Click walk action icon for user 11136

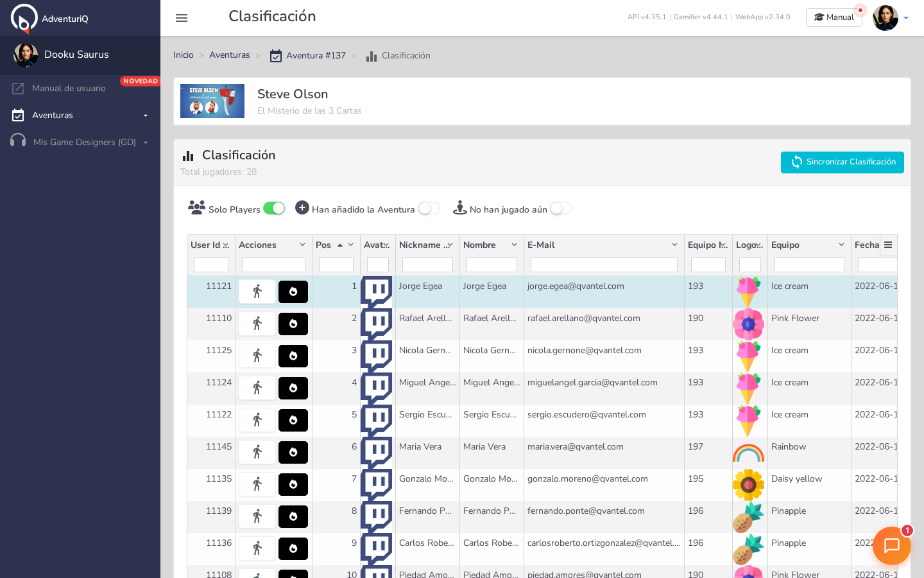pos(257,548)
